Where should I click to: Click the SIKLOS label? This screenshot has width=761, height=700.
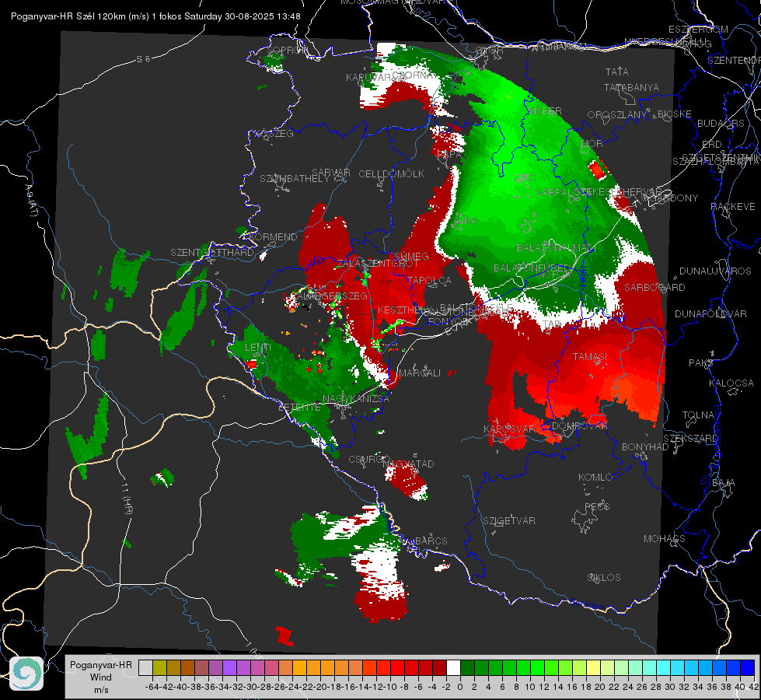pos(604,578)
